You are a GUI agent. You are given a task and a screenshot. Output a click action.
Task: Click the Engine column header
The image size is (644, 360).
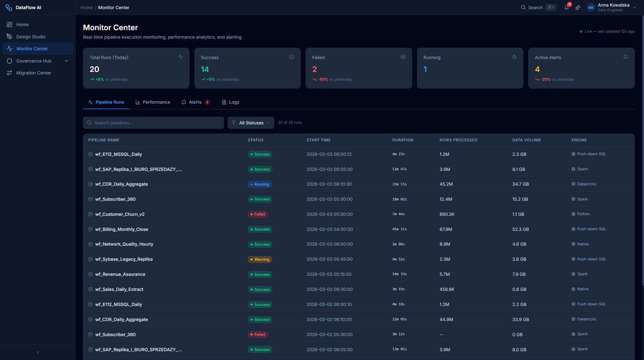pos(579,140)
